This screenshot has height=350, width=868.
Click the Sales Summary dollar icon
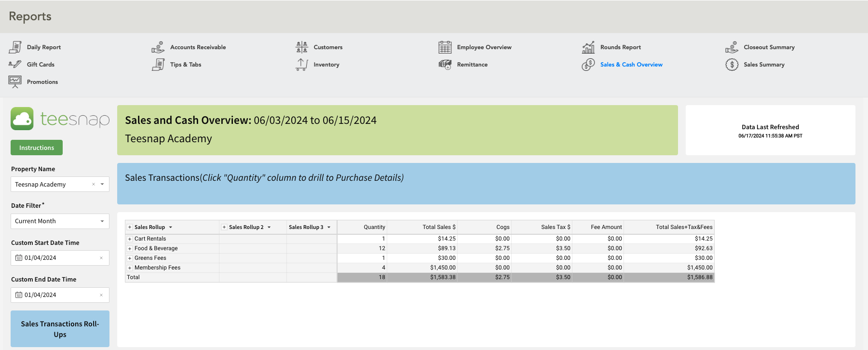coord(732,65)
